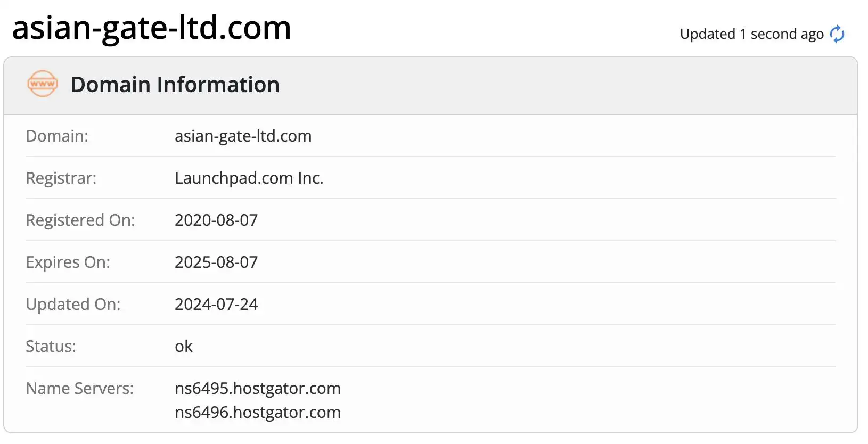This screenshot has width=868, height=444.
Task: Click the blue refresh icon
Action: (x=837, y=34)
